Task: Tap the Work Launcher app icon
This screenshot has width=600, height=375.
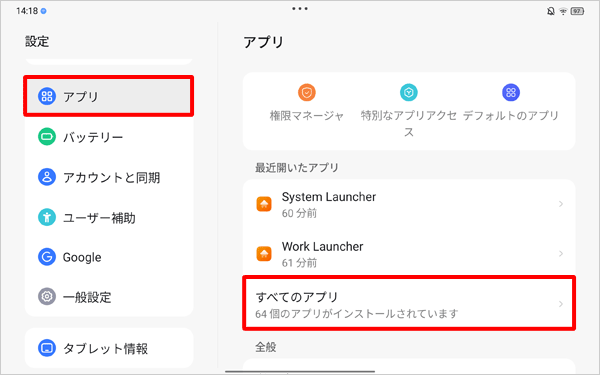Action: [x=264, y=254]
